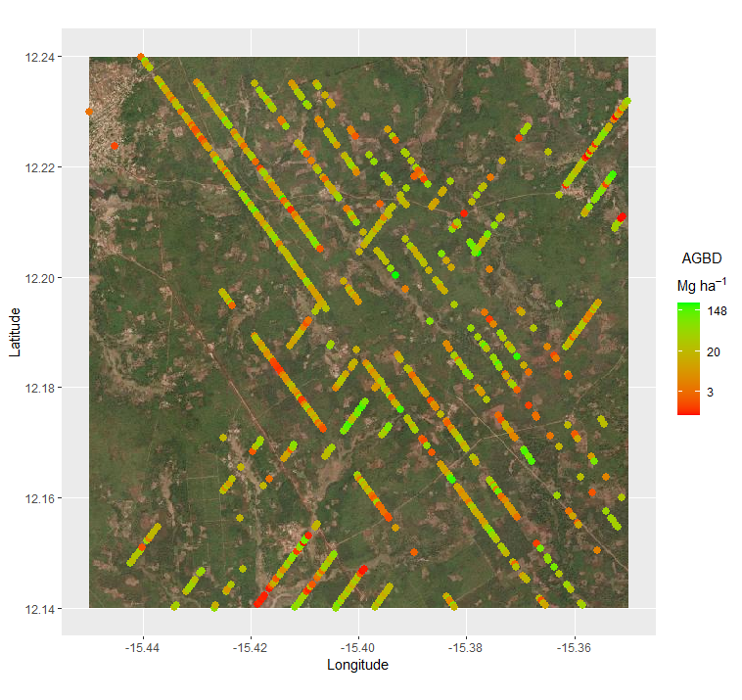Click the -15.40 longitude tick label
This screenshot has height=700, width=742.
click(358, 646)
